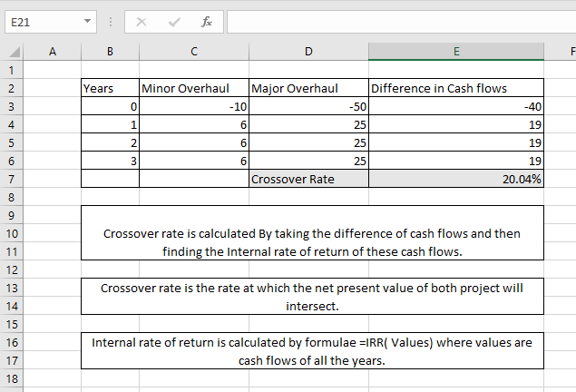Select row 3 header
The image size is (576, 392).
pos(13,106)
